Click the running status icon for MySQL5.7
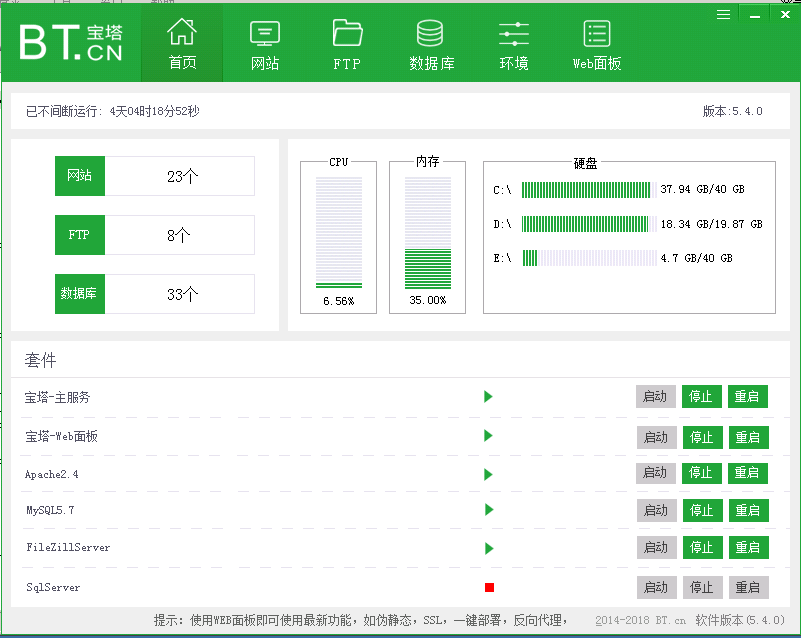This screenshot has height=638, width=801. 489,509
